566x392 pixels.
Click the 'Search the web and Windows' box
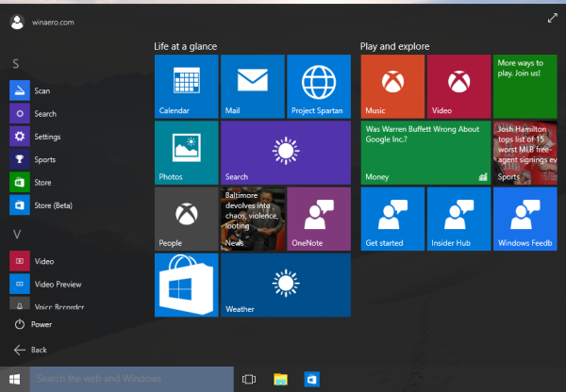[132, 379]
